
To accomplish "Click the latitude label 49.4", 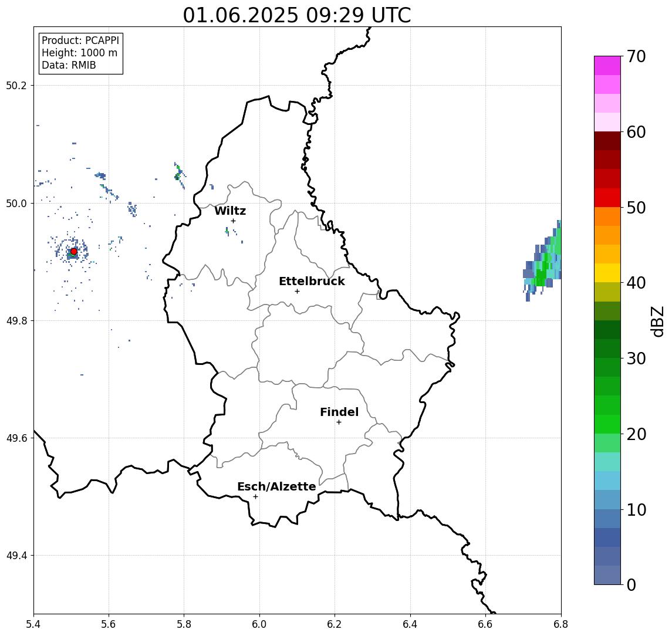I will click(16, 556).
